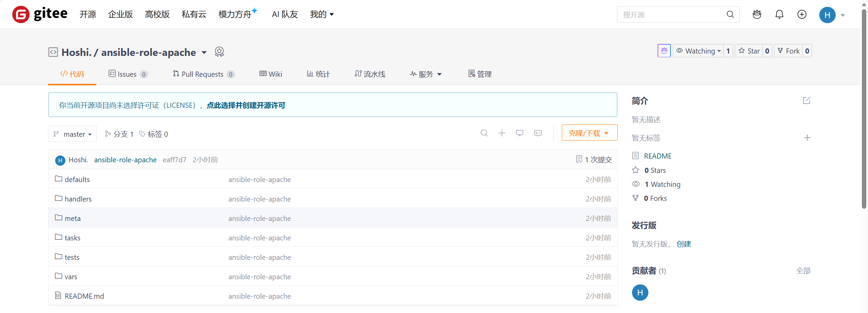Open the Wiki tab
Viewport: 868px width, 313px height.
point(271,74)
